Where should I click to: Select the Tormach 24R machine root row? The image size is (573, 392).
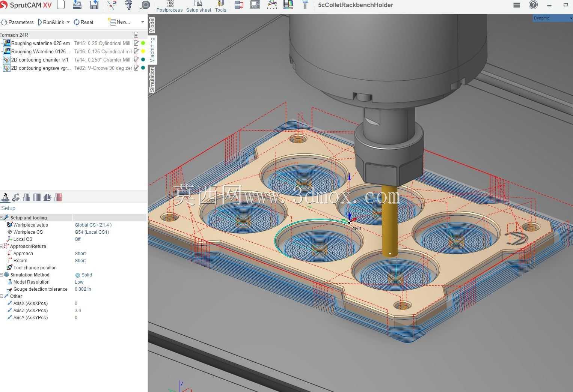coord(73,35)
